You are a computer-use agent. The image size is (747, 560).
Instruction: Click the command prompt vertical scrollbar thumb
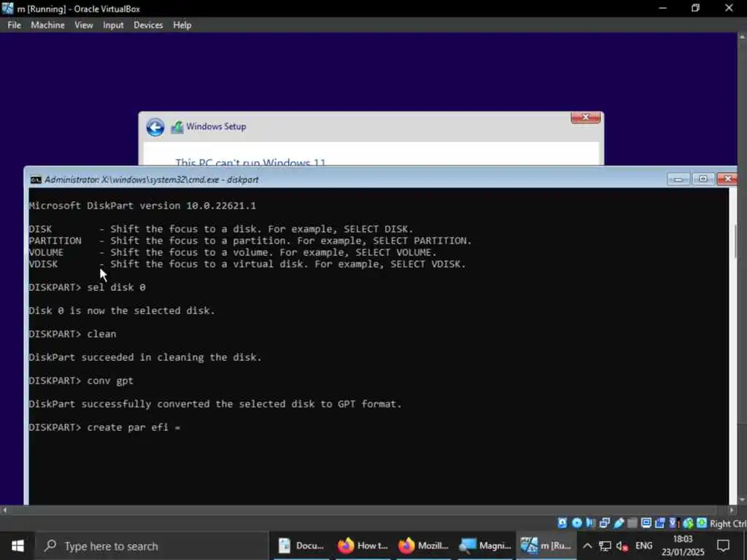pos(737,241)
